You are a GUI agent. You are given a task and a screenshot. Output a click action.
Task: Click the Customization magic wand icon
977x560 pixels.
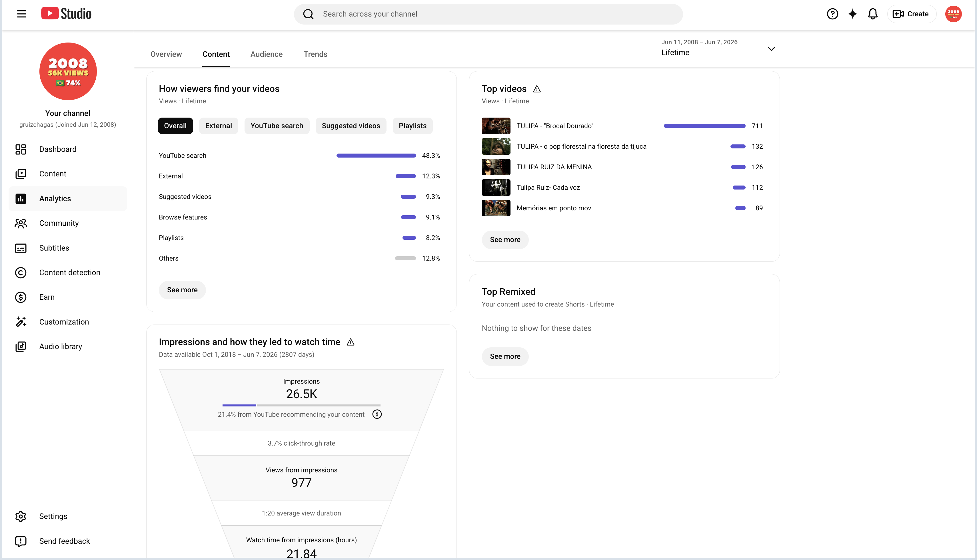(21, 322)
